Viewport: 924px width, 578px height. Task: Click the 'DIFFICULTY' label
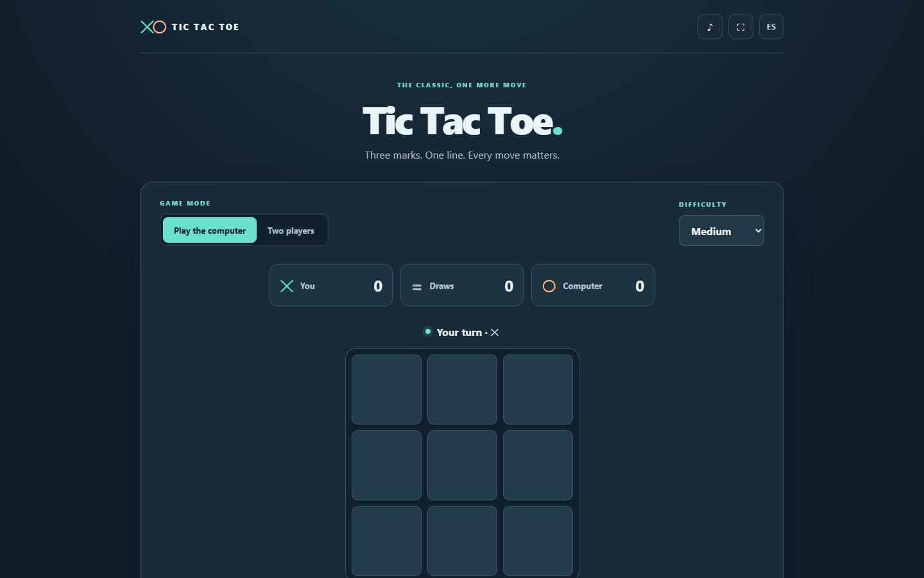[x=703, y=204]
